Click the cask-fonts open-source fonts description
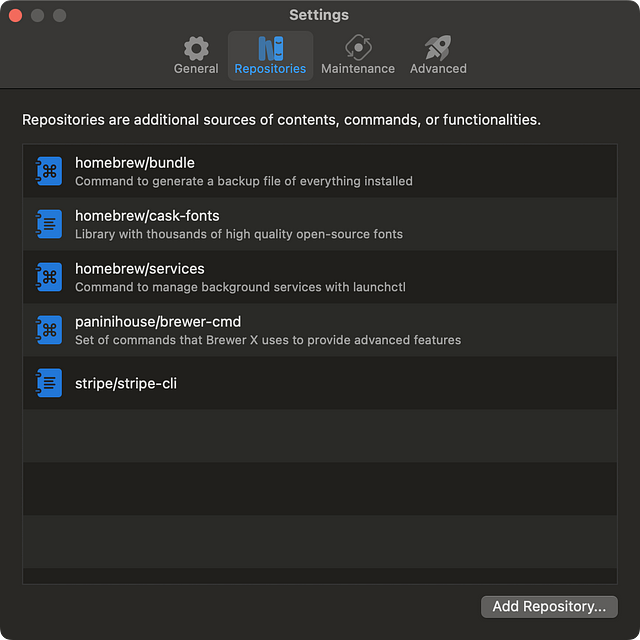 239,234
